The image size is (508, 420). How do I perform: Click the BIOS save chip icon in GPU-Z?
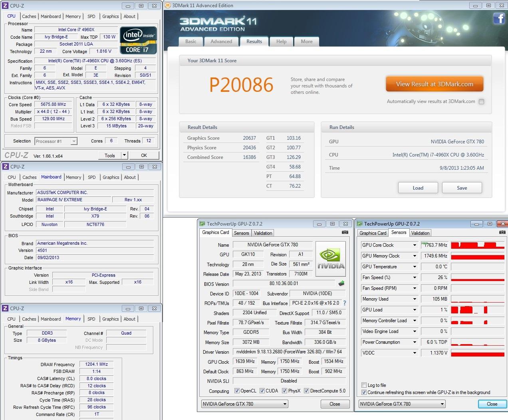341,283
